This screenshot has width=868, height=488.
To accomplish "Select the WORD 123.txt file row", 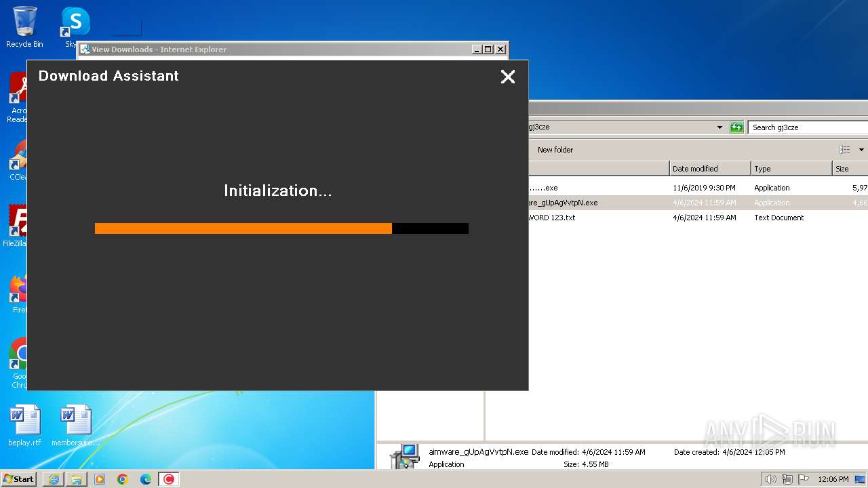I will (698, 218).
